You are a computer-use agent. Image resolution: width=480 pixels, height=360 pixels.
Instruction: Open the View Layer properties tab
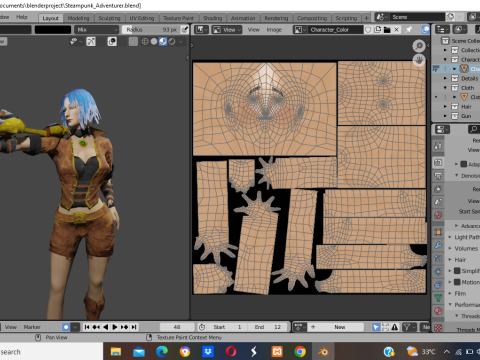pyautogui.click(x=438, y=189)
